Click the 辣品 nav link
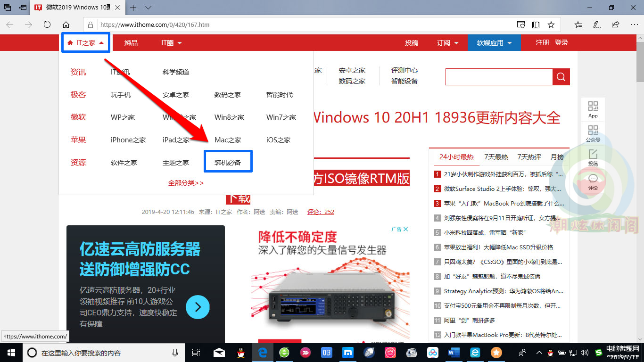The image size is (644, 362). 131,43
